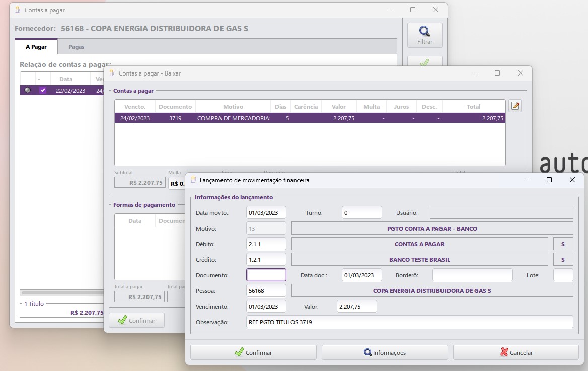
Task: Open Informações in the lançamento dialog
Action: tap(385, 352)
